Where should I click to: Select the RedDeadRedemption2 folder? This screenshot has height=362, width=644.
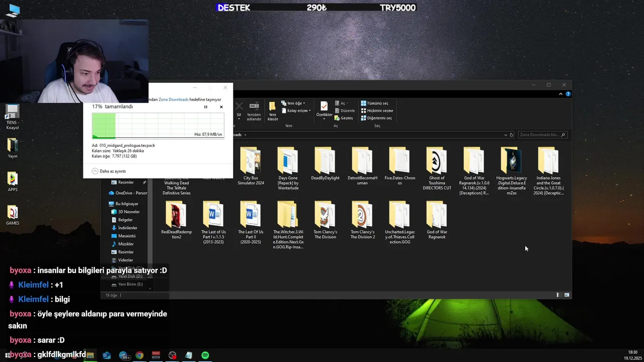coord(176,220)
